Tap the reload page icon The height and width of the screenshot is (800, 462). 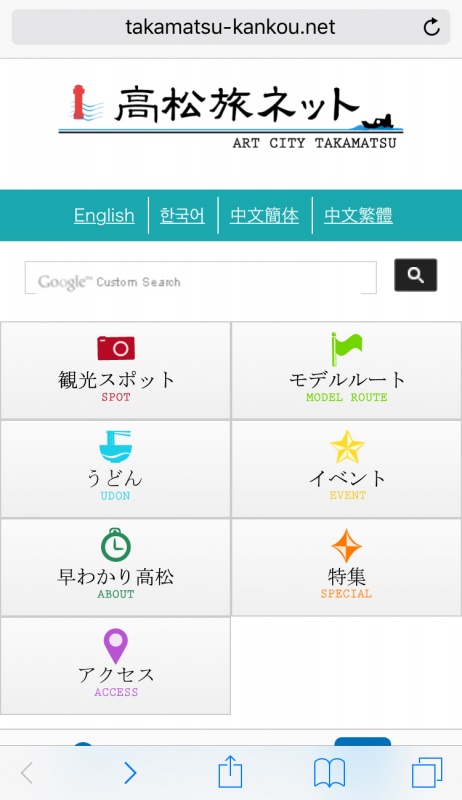click(x=431, y=27)
